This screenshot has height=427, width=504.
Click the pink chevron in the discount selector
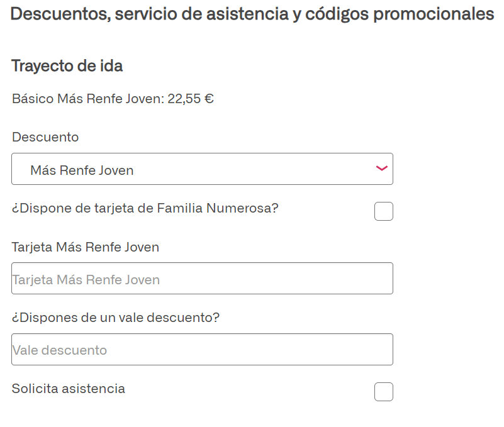pos(381,169)
